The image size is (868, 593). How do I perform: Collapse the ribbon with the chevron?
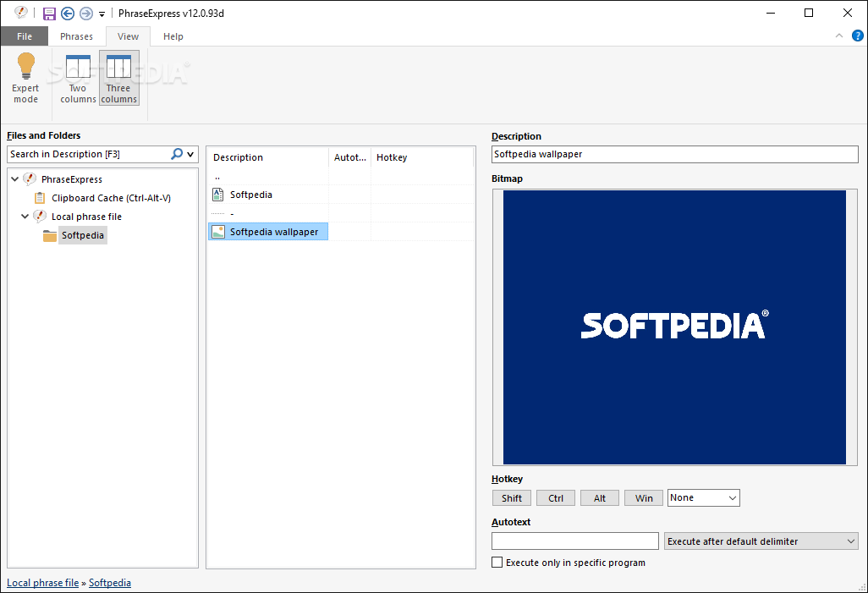[839, 36]
